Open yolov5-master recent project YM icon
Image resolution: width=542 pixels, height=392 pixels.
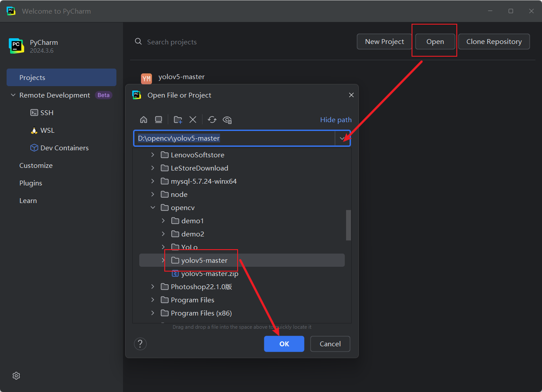pyautogui.click(x=146, y=79)
